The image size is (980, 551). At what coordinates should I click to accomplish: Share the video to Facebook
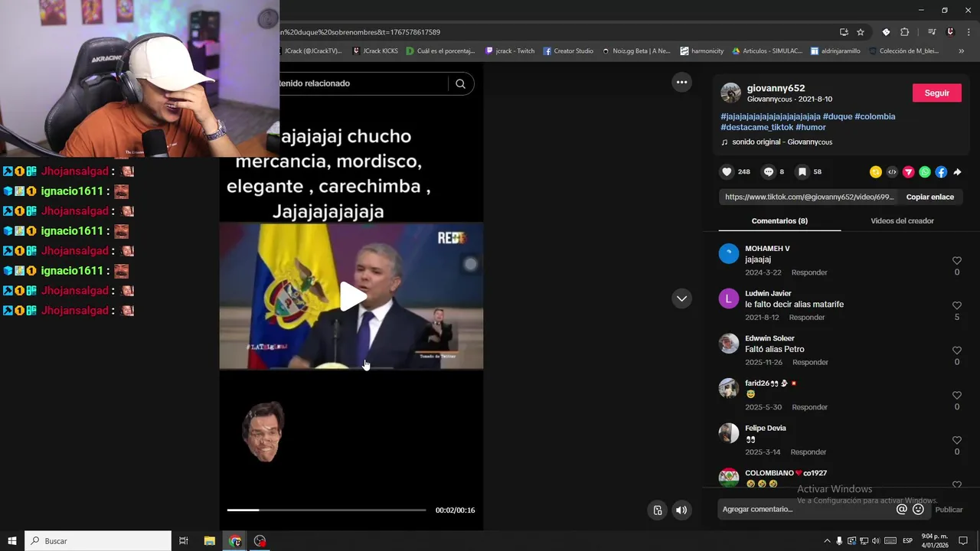941,172
